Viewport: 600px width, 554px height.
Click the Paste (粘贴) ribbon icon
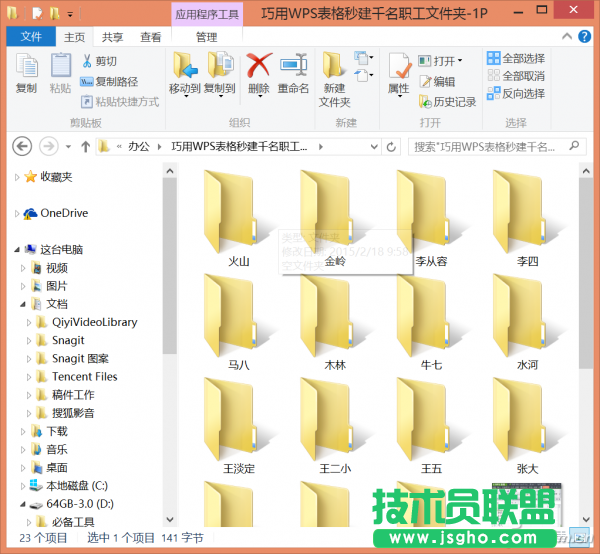tap(61, 65)
